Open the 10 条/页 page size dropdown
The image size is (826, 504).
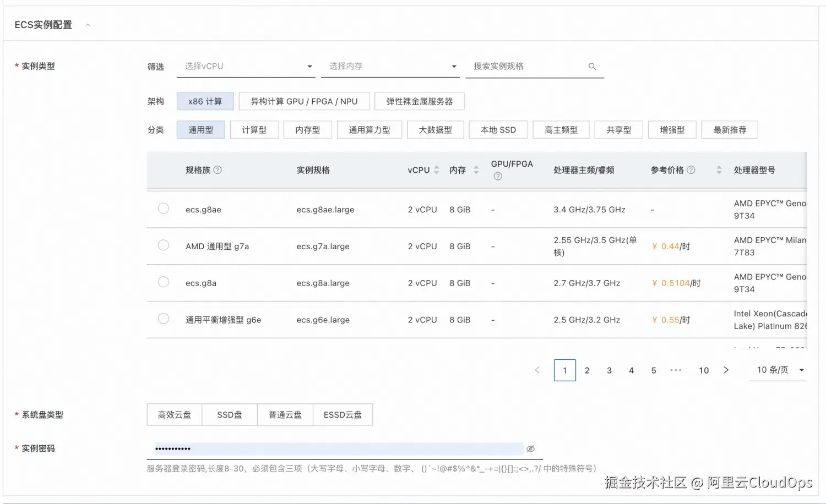[x=778, y=370]
